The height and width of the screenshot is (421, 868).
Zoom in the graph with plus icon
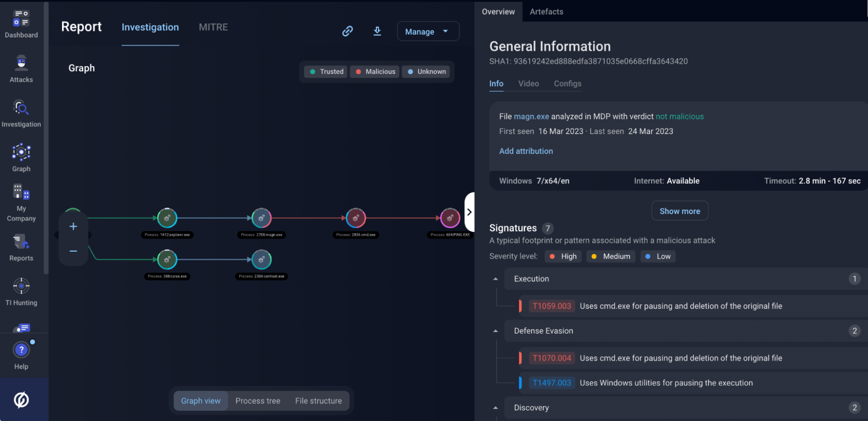point(73,226)
